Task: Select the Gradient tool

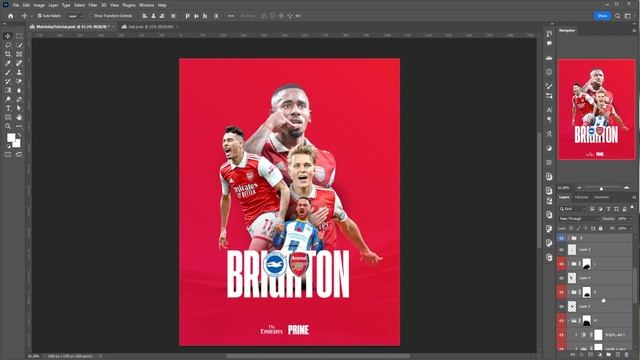Action: click(x=8, y=90)
